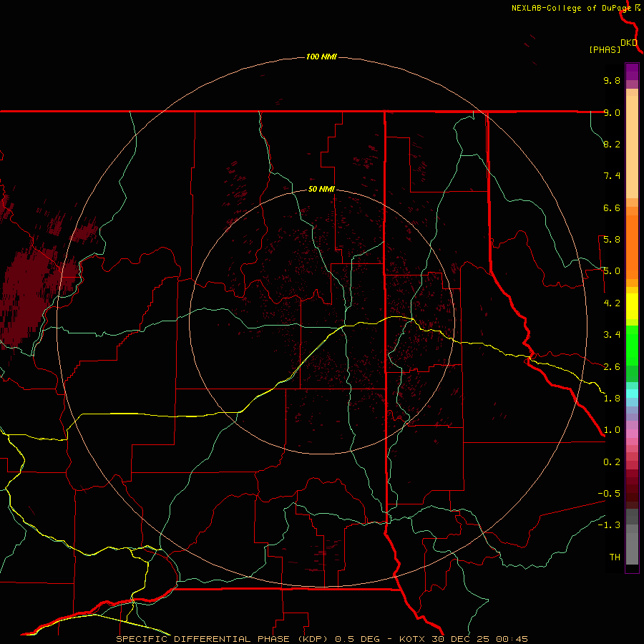Select the -0.5 scale value
Image resolution: width=644 pixels, height=644 pixels.
tap(609, 494)
